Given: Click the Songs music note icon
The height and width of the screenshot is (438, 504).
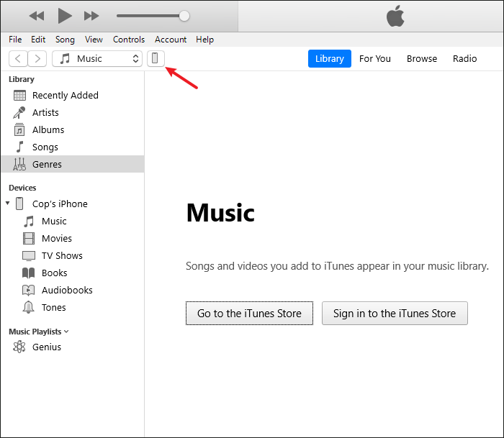Looking at the screenshot, I should pos(20,147).
